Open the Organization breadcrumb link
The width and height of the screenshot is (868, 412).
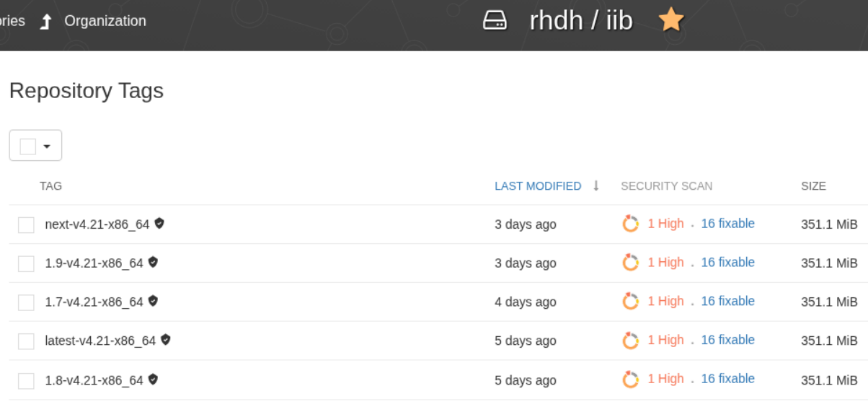pos(105,21)
